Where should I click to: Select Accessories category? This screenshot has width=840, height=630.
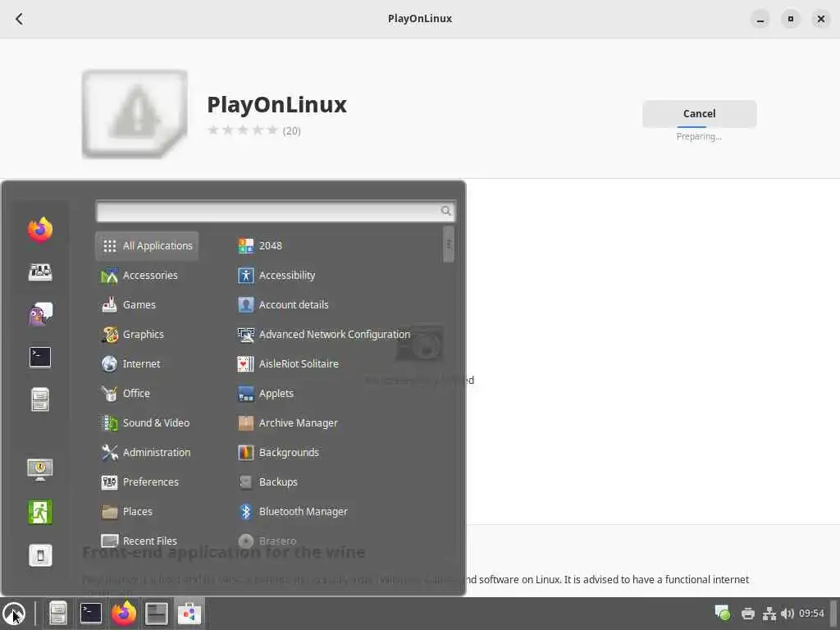click(x=139, y=276)
